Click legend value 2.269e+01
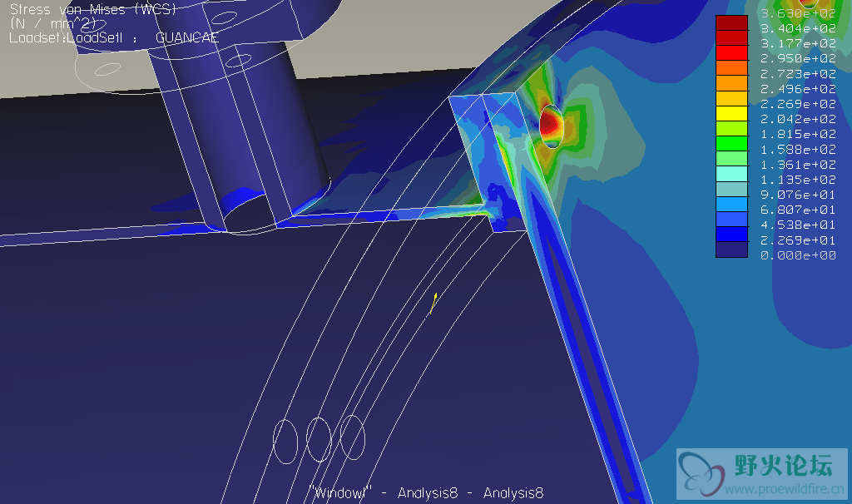The height and width of the screenshot is (504, 852). pos(798,240)
